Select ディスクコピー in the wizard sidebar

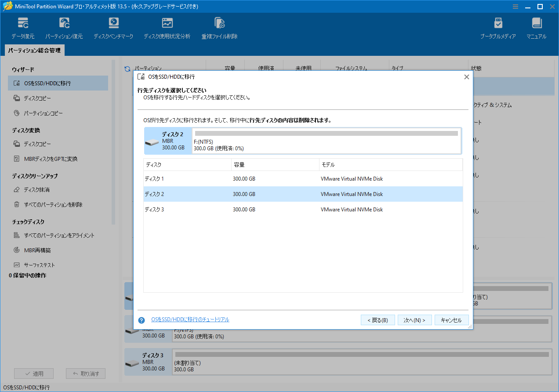coord(58,98)
